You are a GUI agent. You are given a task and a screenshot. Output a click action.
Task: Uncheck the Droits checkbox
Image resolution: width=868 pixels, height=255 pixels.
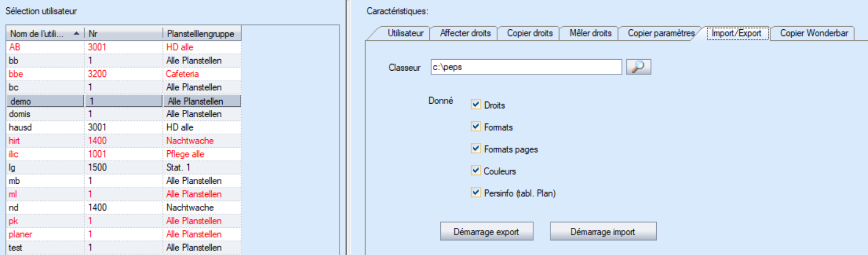476,105
